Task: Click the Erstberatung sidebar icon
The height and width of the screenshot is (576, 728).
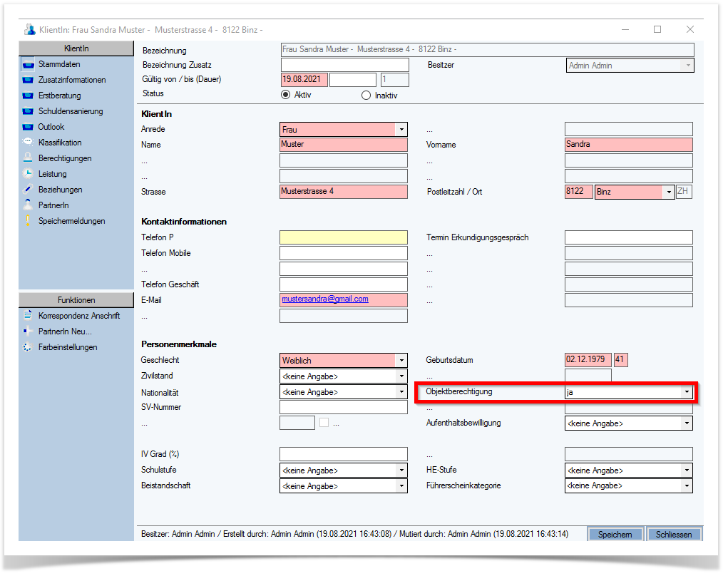Action: (28, 96)
